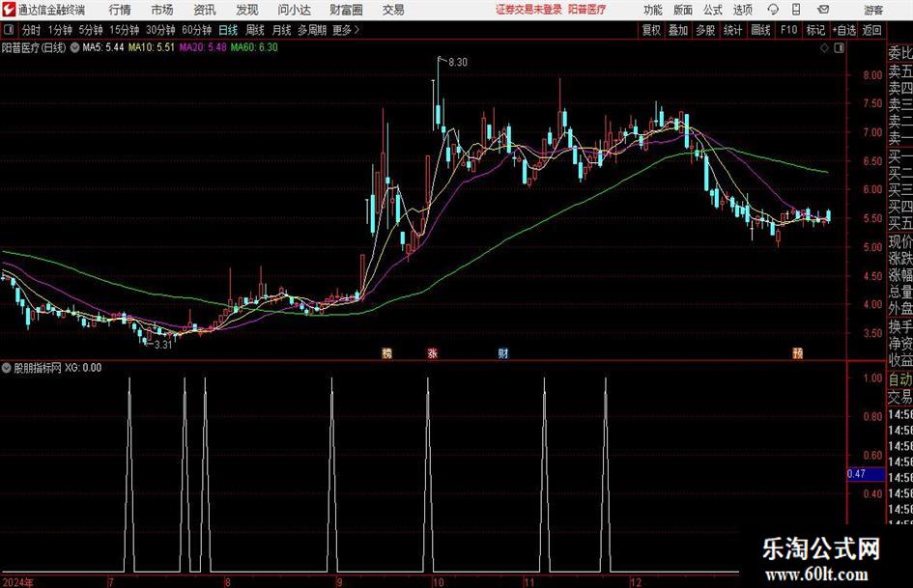Click the 复权 adjustment button
Viewport: 913px width, 588px height.
[651, 30]
